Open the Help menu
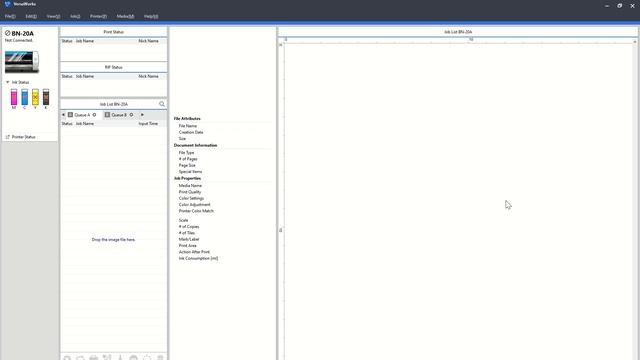 point(151,16)
